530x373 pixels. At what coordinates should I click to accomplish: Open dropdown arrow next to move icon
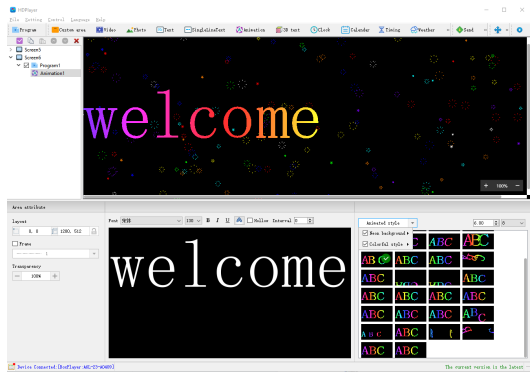click(507, 30)
